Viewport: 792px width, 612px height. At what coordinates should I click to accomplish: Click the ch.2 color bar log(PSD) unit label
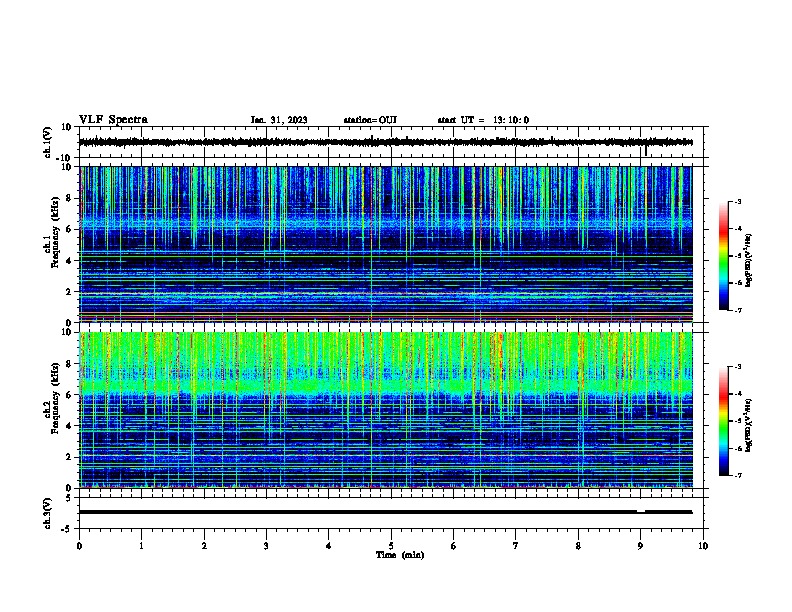click(749, 425)
